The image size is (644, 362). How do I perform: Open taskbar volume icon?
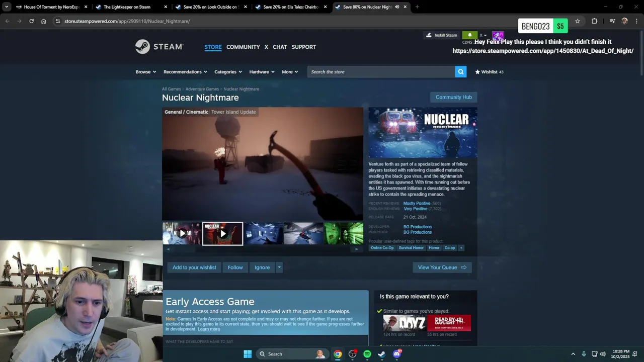click(x=603, y=354)
